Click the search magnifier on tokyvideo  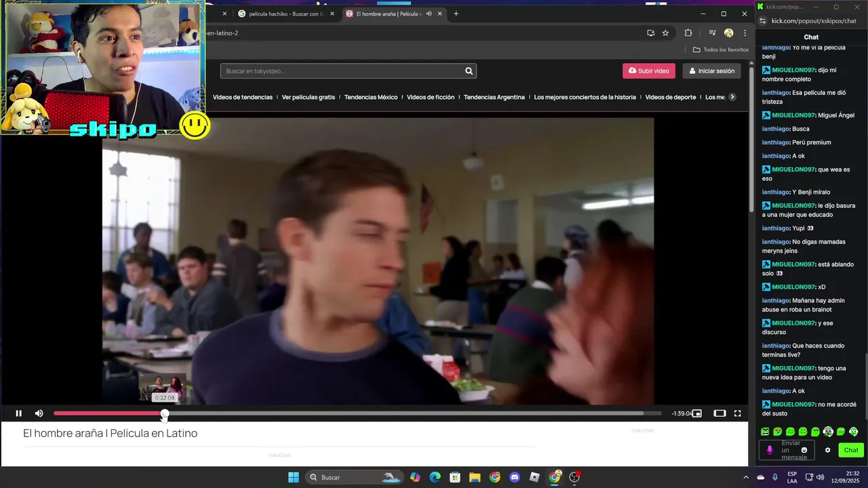(x=469, y=71)
